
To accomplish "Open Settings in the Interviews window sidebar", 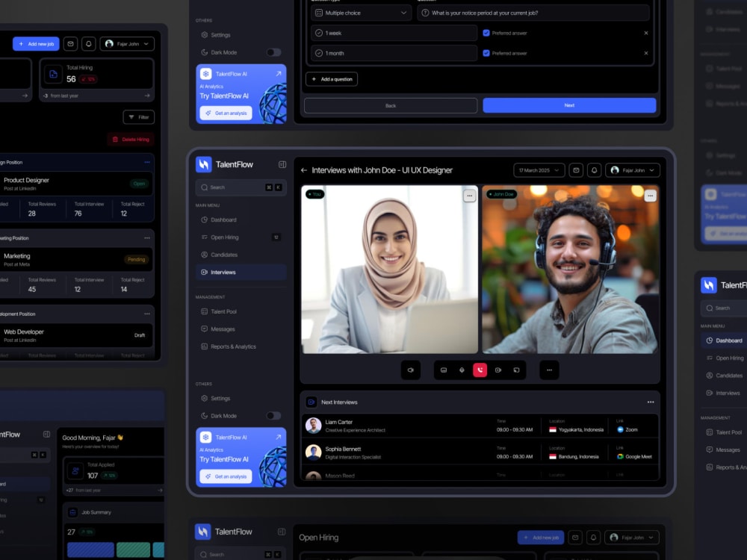I will (x=241, y=398).
